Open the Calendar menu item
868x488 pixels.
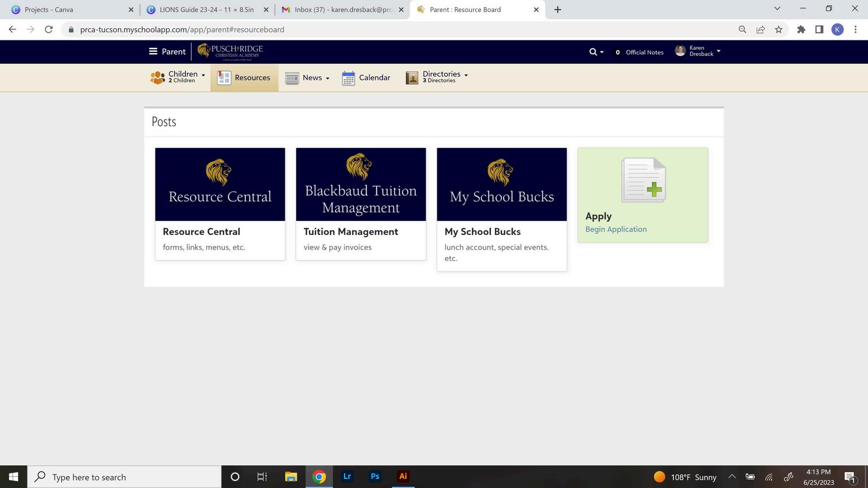[366, 78]
